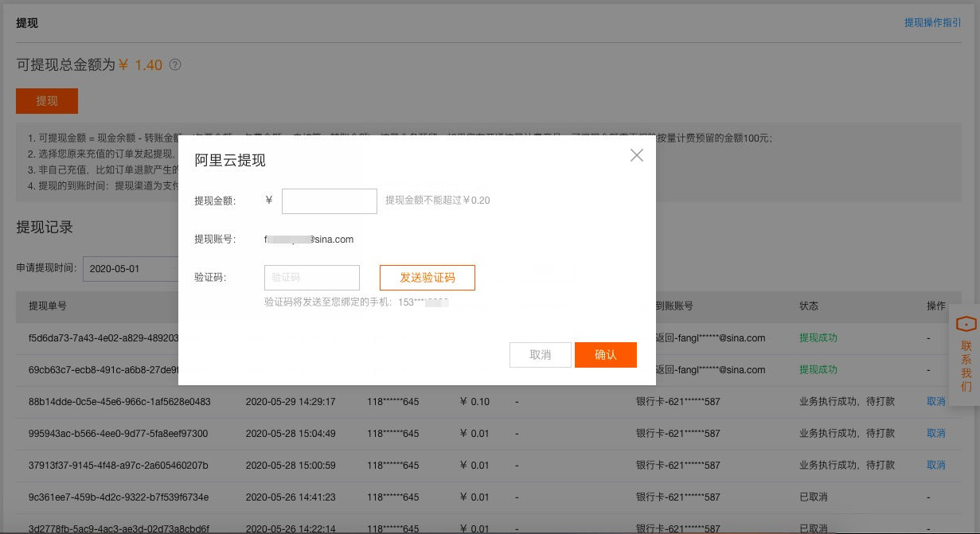Focus the 验证码 verification code field

click(x=310, y=277)
